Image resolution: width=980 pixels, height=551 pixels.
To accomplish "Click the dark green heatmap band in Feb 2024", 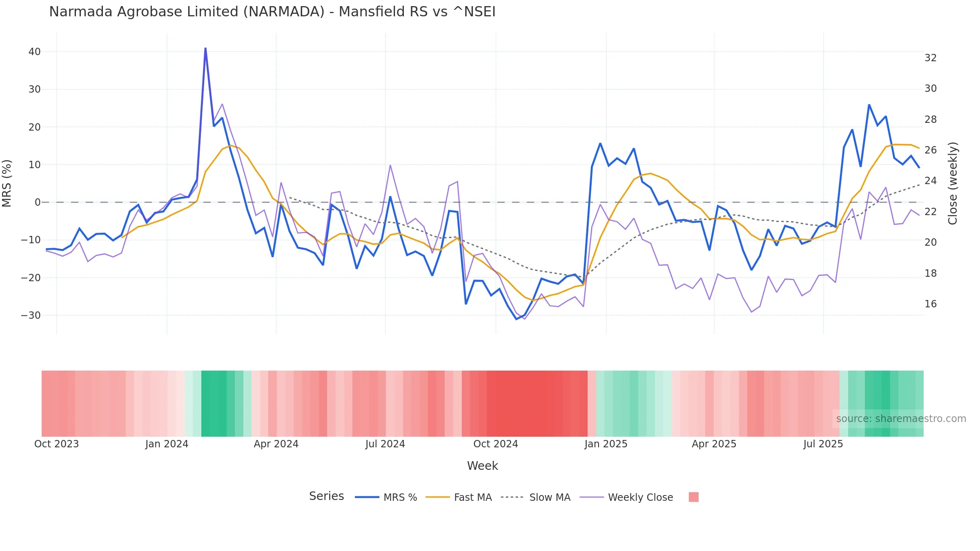I will click(x=214, y=404).
